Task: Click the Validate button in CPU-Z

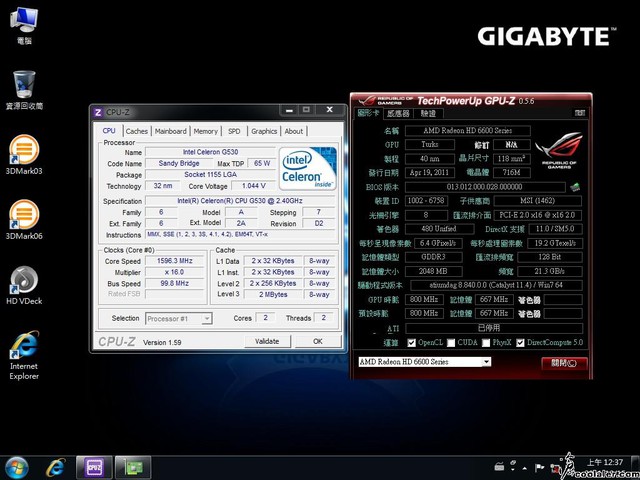Action: (267, 341)
